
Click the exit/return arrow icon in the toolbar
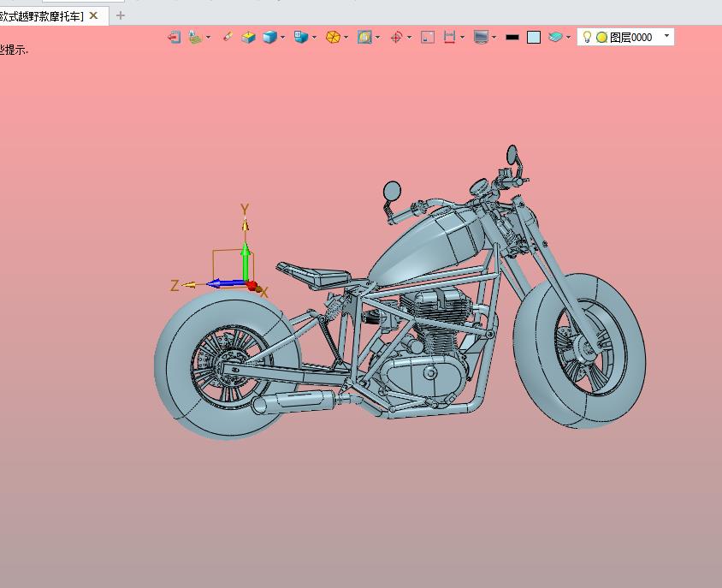point(174,37)
